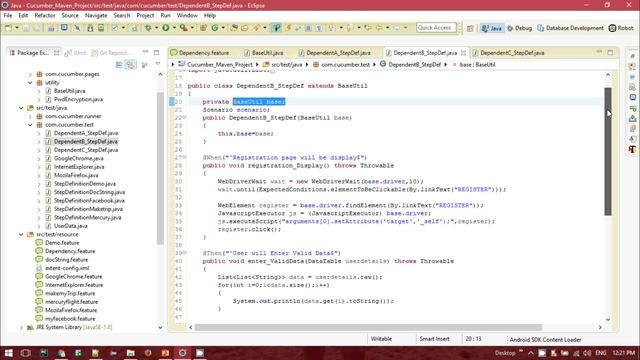Toggle Mark Occurrences toolbar icon

[x=276, y=28]
